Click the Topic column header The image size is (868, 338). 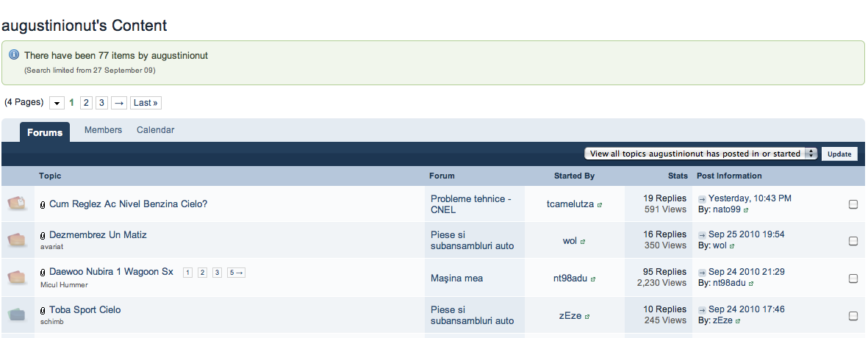[x=50, y=176]
